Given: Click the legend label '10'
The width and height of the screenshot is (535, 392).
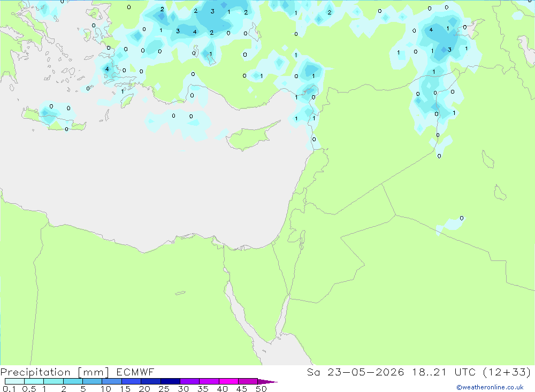Looking at the screenshot, I should pos(106,389).
